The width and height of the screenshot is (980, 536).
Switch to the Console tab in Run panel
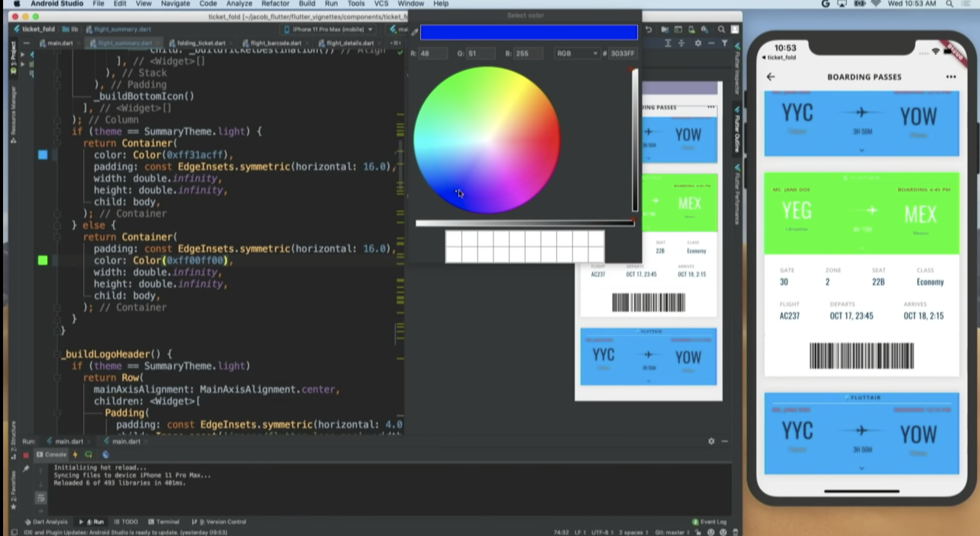click(54, 455)
